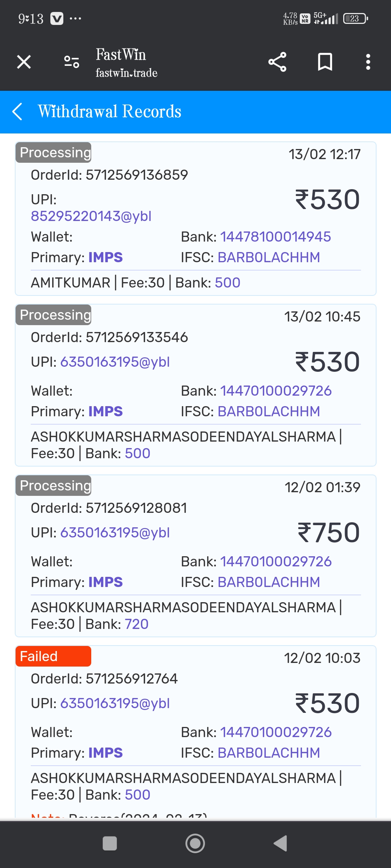
Task: Tap the ₹750 withdrawal amount
Action: 328,533
